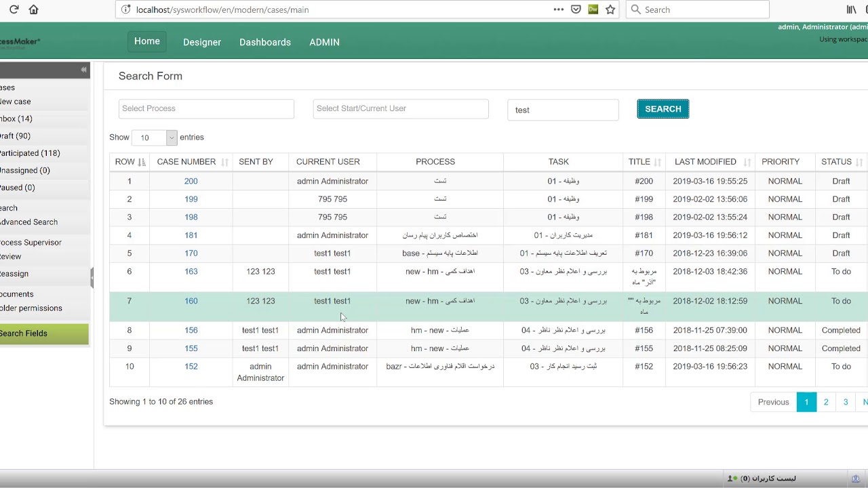
Task: Change show entries count dropdown
Action: (x=154, y=138)
